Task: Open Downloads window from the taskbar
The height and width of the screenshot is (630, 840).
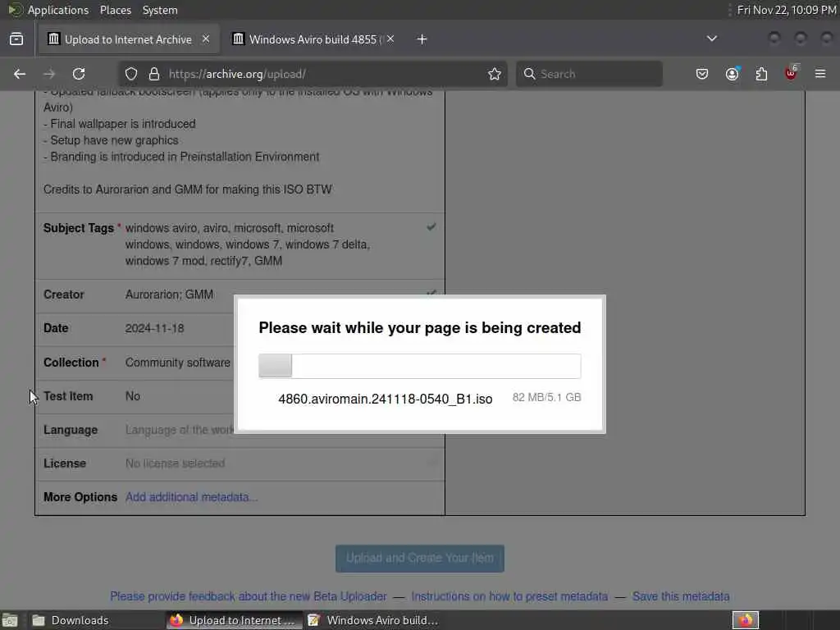Action: [70, 620]
